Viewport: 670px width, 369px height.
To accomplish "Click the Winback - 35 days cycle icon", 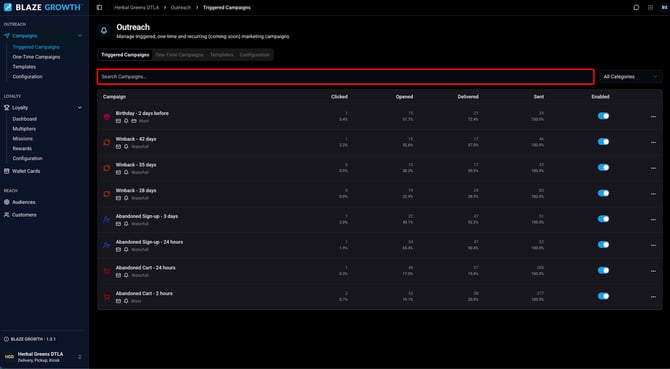I will tap(107, 168).
